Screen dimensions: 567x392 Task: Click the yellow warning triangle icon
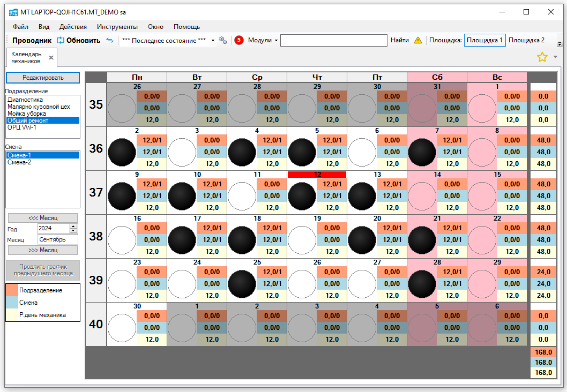click(418, 40)
